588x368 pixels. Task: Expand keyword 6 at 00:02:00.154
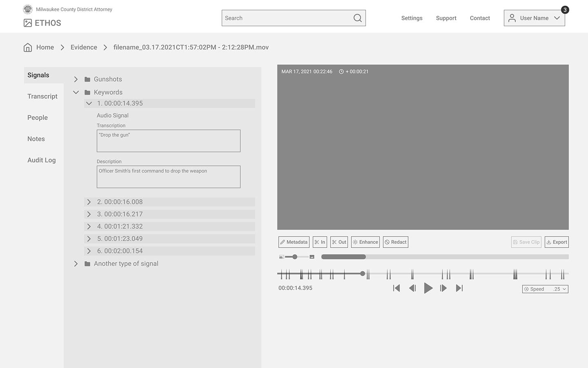pyautogui.click(x=89, y=251)
